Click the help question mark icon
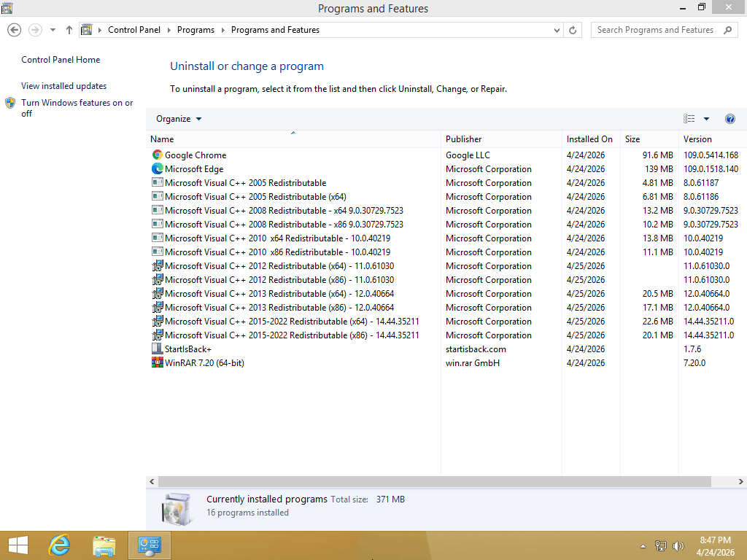747x560 pixels. pyautogui.click(x=729, y=119)
